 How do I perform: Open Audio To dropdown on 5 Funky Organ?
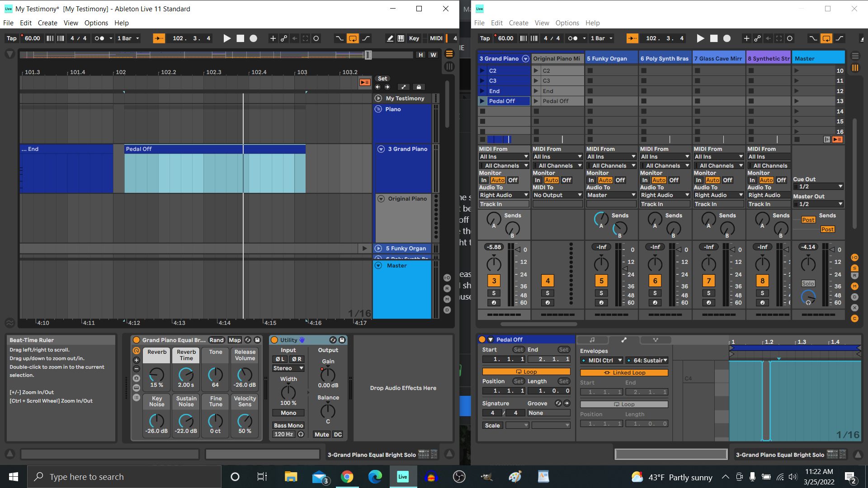611,195
